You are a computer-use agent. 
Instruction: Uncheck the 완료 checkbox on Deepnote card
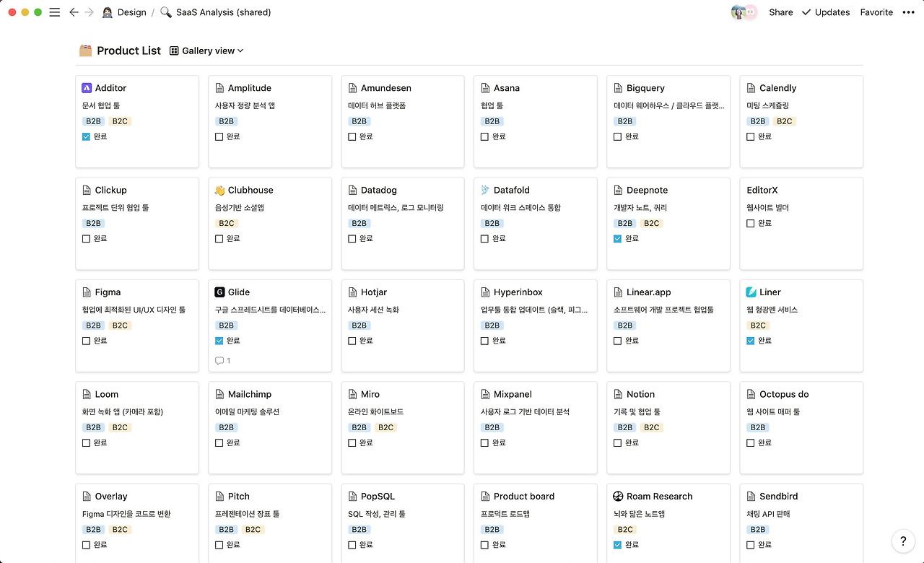tap(617, 238)
